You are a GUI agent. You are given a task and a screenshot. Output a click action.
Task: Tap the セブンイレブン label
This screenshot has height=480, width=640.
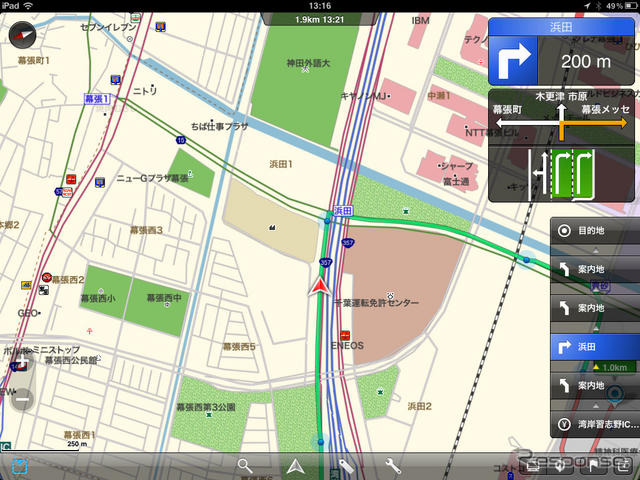108,27
